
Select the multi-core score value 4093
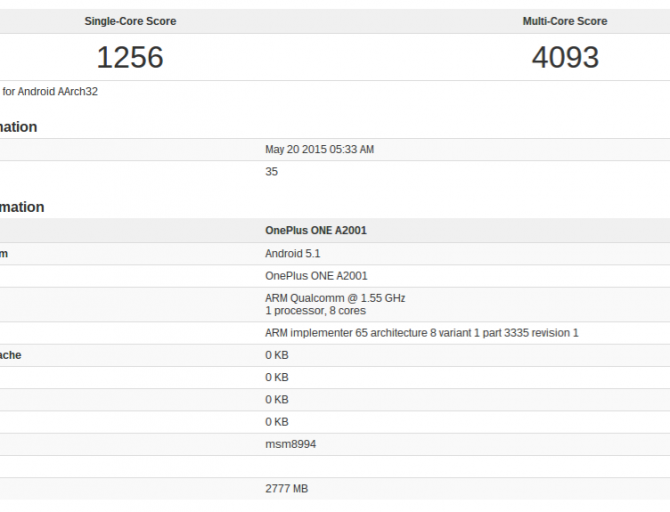(564, 58)
